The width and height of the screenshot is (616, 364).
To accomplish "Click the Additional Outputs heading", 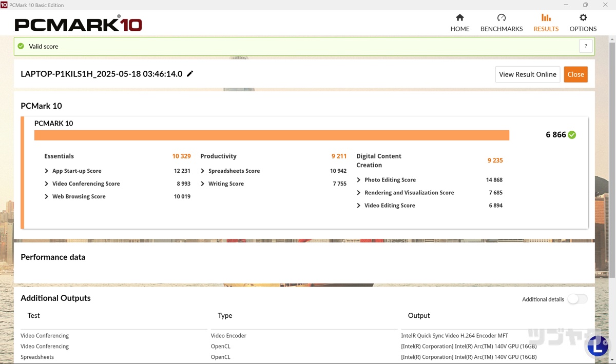I will 55,298.
